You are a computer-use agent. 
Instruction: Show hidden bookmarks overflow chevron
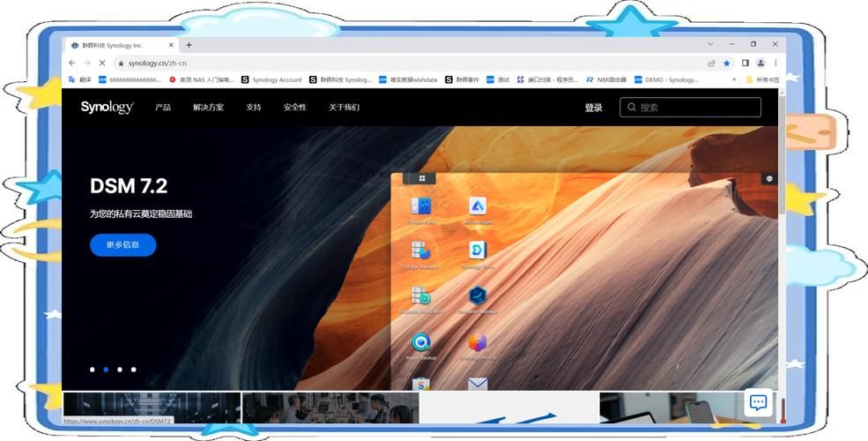[734, 79]
